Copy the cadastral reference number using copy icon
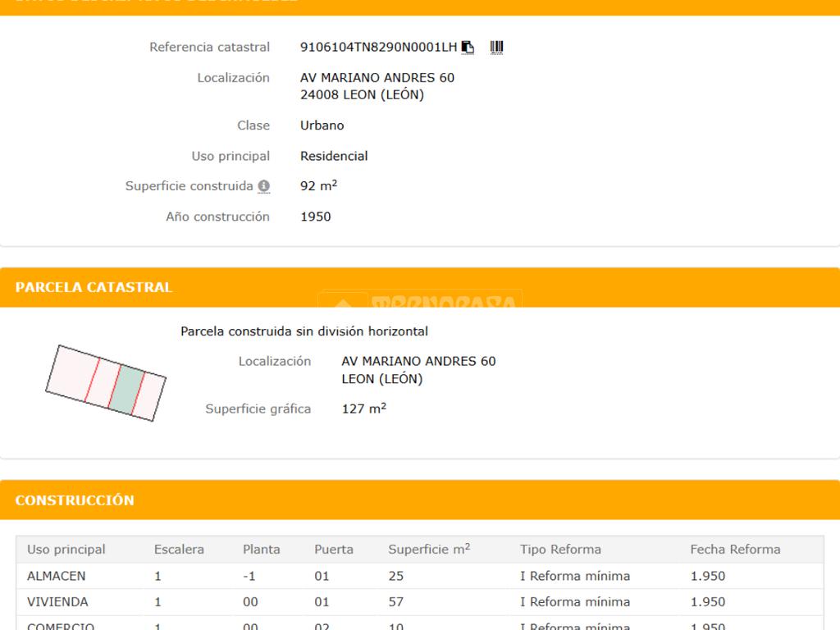 (468, 48)
